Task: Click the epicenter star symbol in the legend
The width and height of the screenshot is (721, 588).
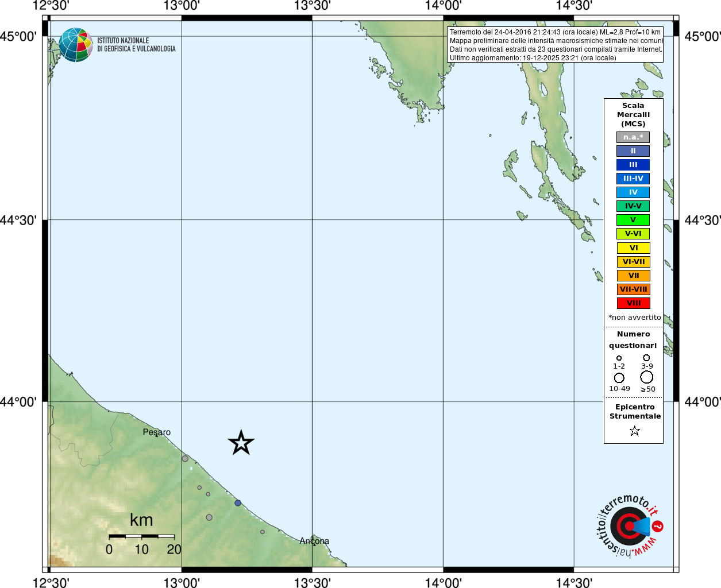Action: click(x=634, y=431)
